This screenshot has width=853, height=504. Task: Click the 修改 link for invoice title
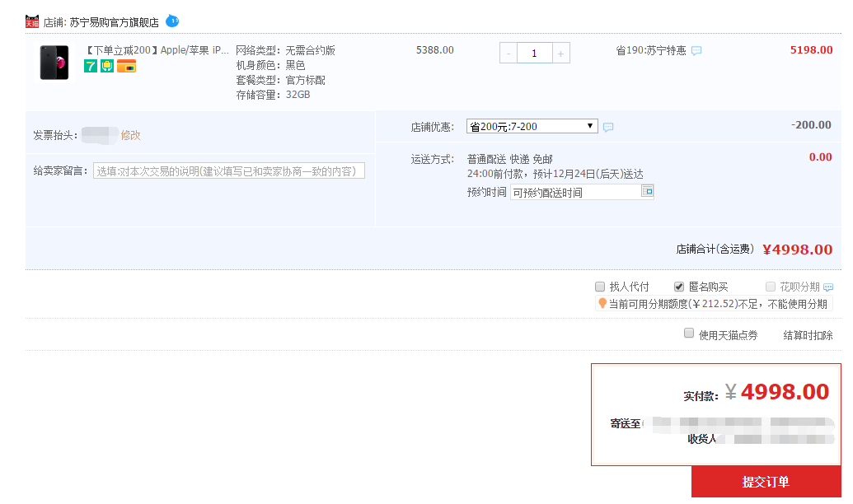point(130,135)
